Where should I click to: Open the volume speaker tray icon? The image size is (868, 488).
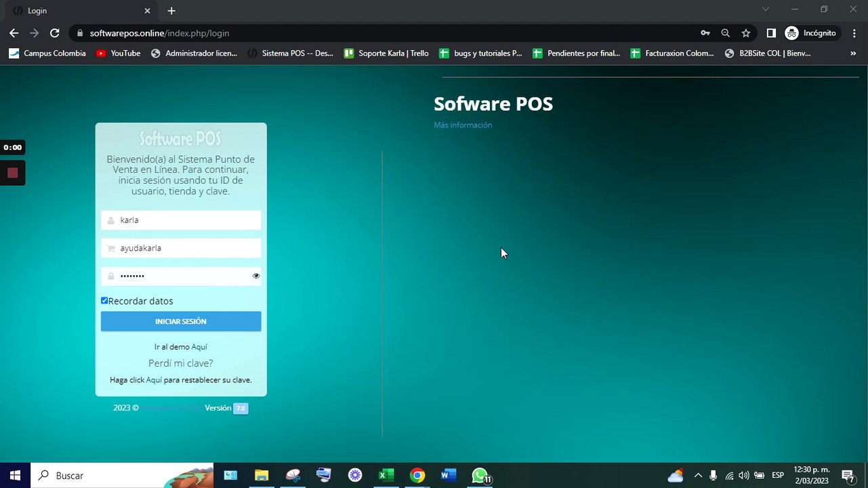coord(744,476)
